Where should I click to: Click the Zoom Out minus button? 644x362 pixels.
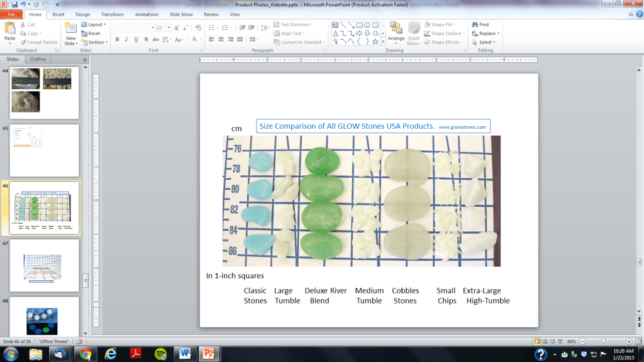[582, 341]
